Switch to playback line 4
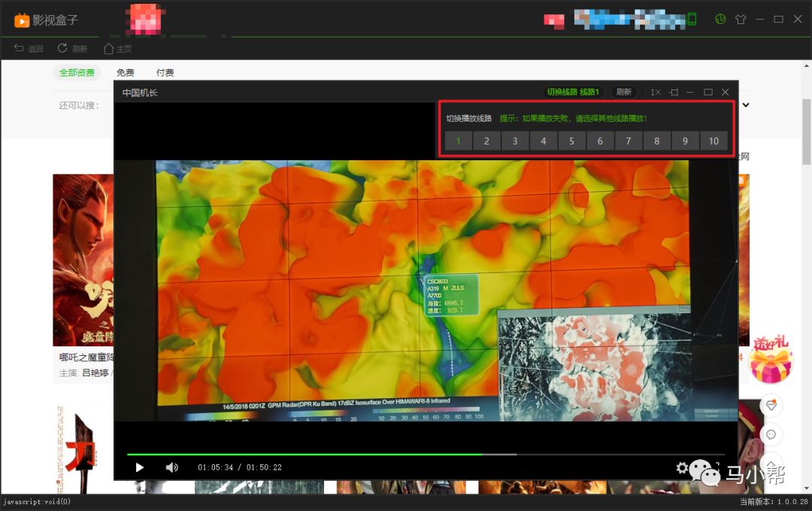812x511 pixels. coord(544,141)
